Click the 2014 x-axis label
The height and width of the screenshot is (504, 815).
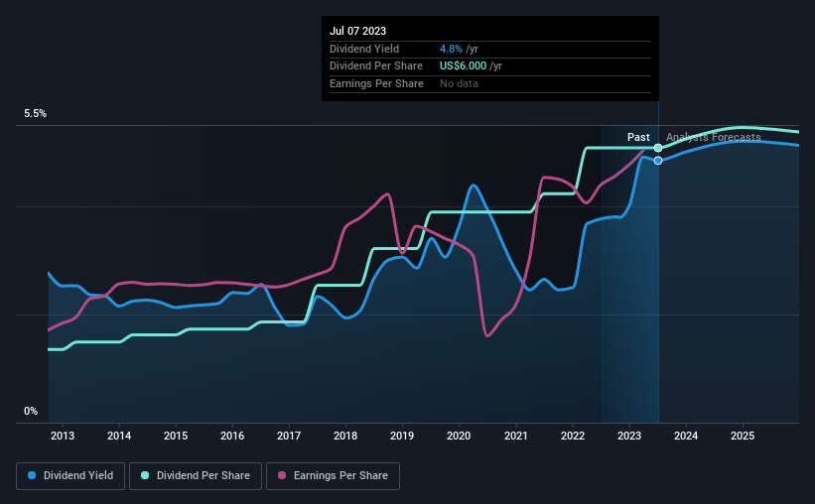point(119,436)
